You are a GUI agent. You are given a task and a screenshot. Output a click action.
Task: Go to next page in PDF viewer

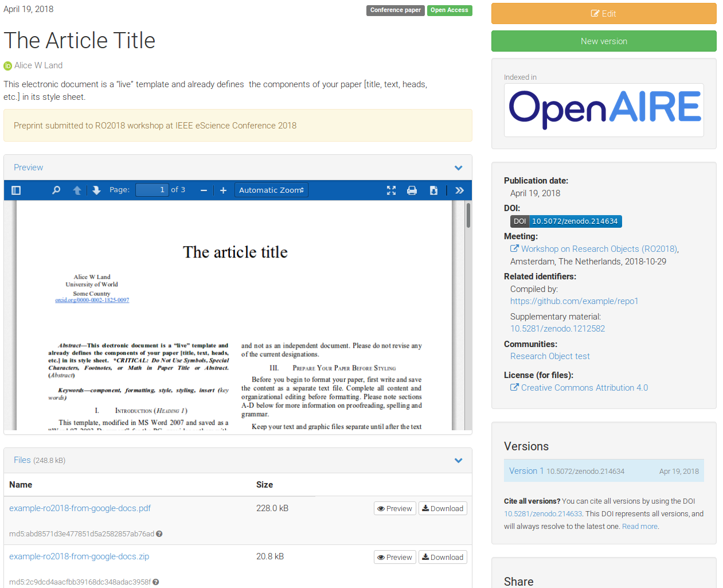coord(96,190)
